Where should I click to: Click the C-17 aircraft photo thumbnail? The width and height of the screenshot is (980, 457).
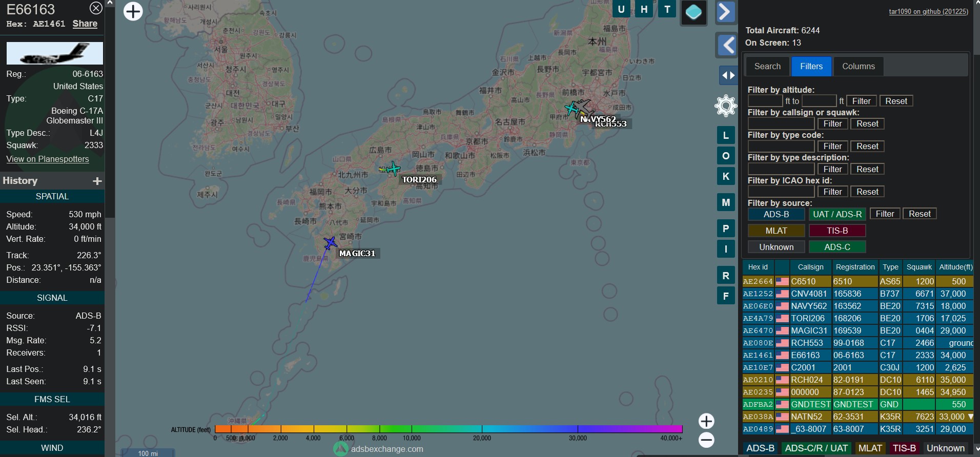54,53
